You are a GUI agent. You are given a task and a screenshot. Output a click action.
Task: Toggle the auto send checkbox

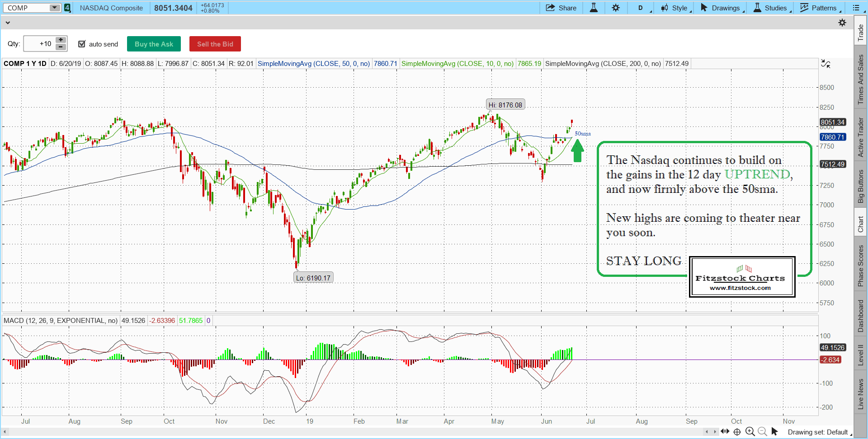click(x=82, y=44)
